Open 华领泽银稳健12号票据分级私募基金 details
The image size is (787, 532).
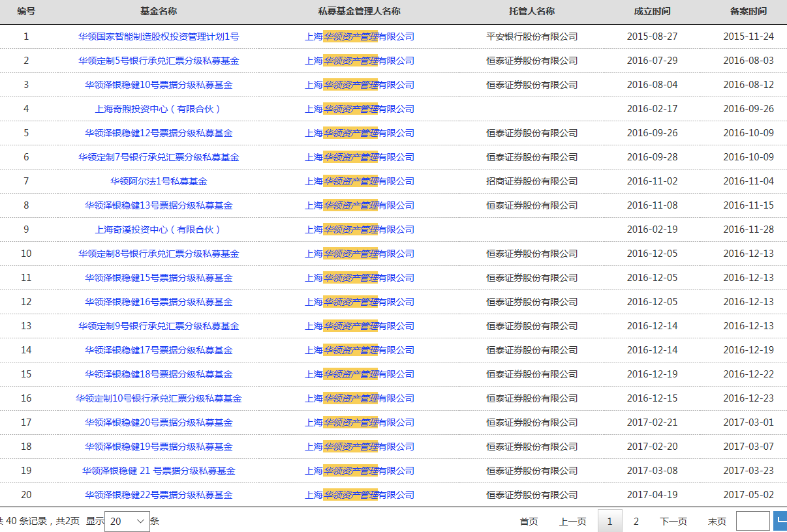[x=159, y=133]
